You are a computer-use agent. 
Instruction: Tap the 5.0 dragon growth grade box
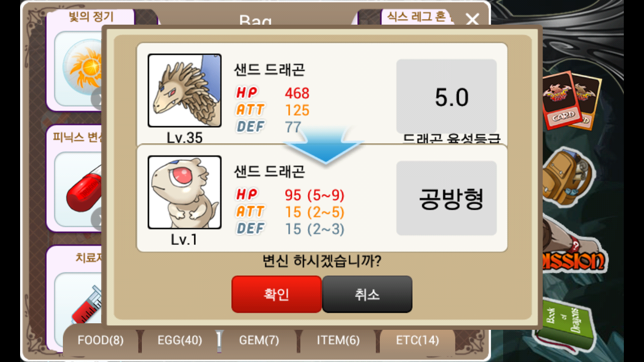point(447,97)
